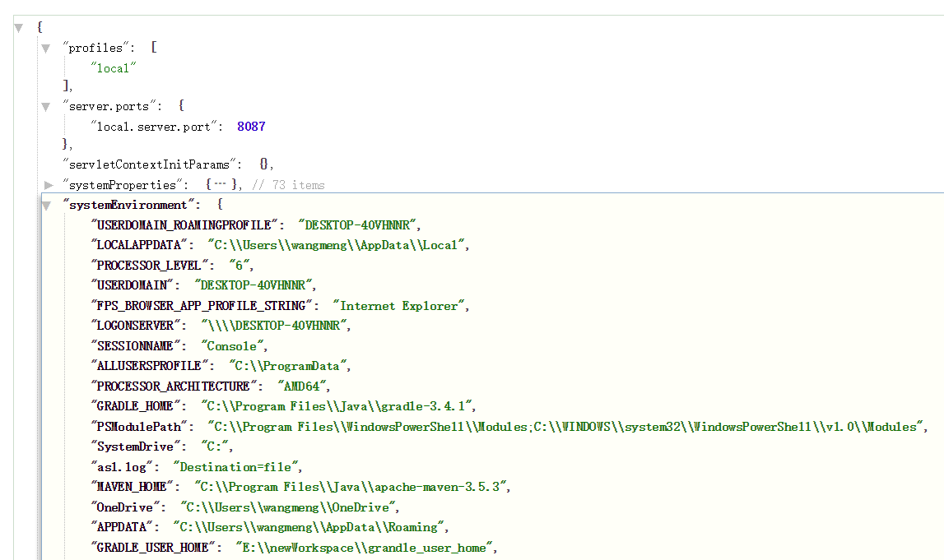Click the "servletContextInitParams" key
This screenshot has width=944, height=560.
coord(149,164)
